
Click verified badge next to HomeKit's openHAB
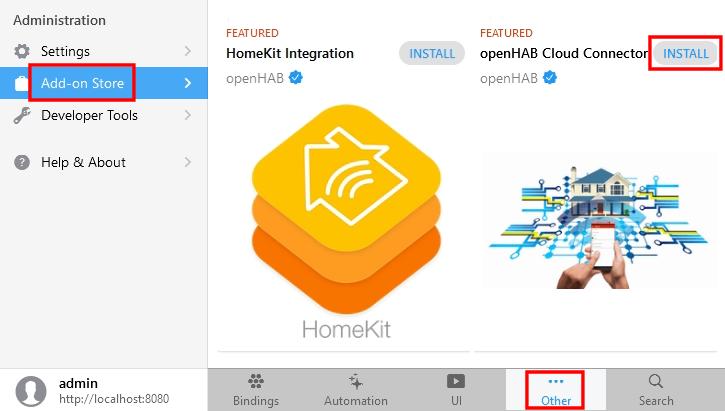click(296, 78)
